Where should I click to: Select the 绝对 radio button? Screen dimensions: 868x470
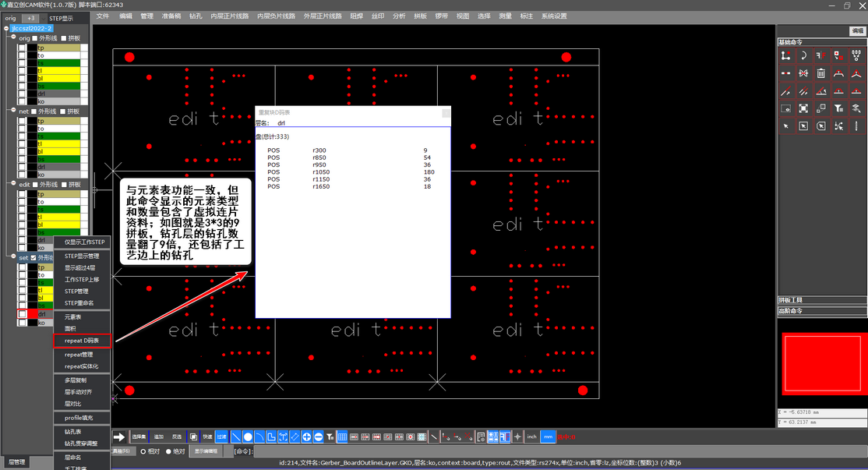pos(169,451)
